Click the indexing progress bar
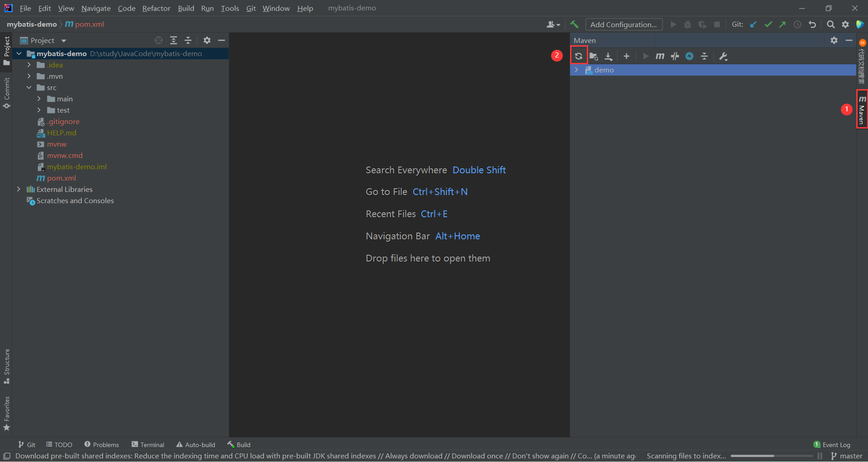 [x=771, y=456]
